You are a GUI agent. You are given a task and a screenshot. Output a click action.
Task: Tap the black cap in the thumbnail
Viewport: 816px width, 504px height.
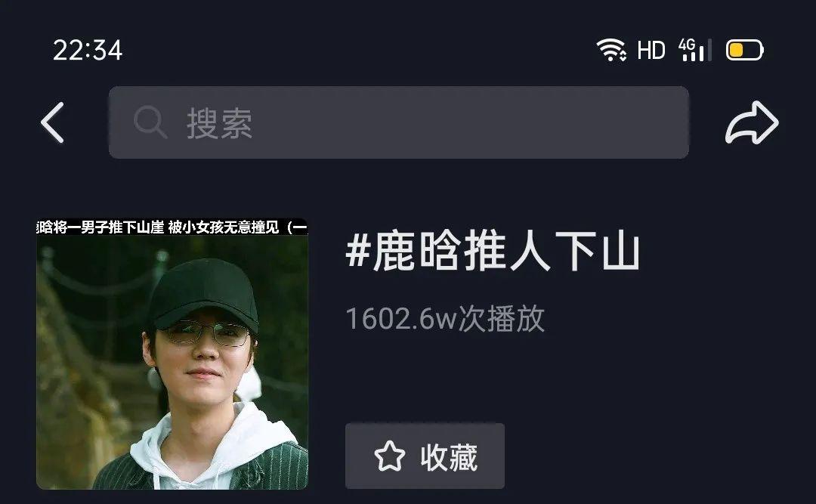click(204, 292)
